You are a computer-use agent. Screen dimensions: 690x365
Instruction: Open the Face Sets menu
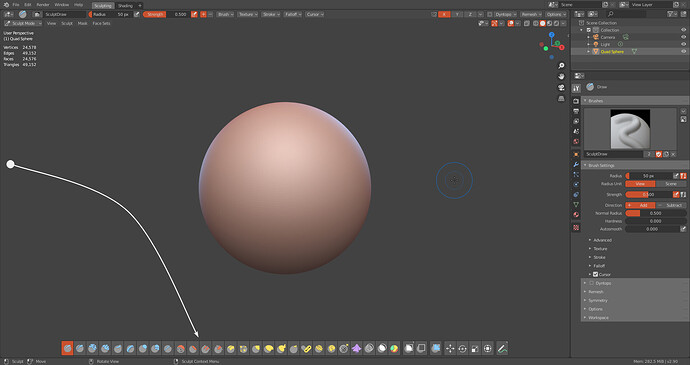coord(101,23)
